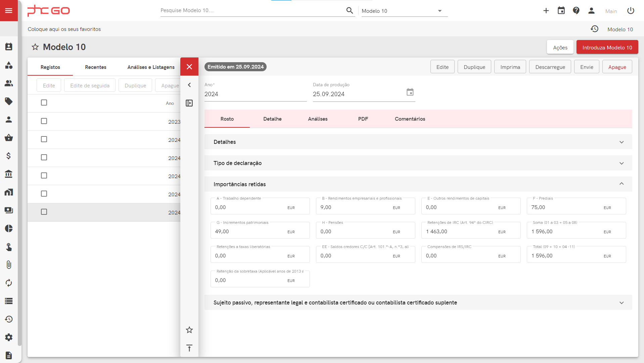Open the Análises e Listagens tab
Viewport: 644px width, 363px height.
[x=151, y=67]
